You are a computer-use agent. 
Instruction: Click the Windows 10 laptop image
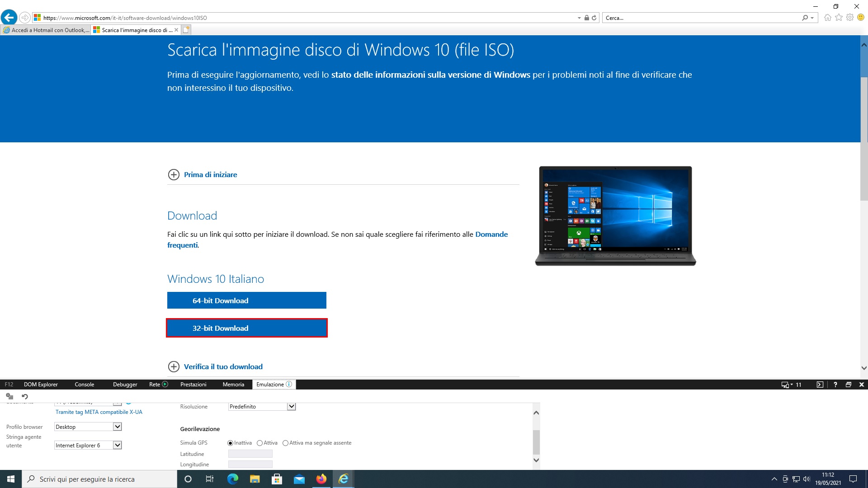[615, 216]
